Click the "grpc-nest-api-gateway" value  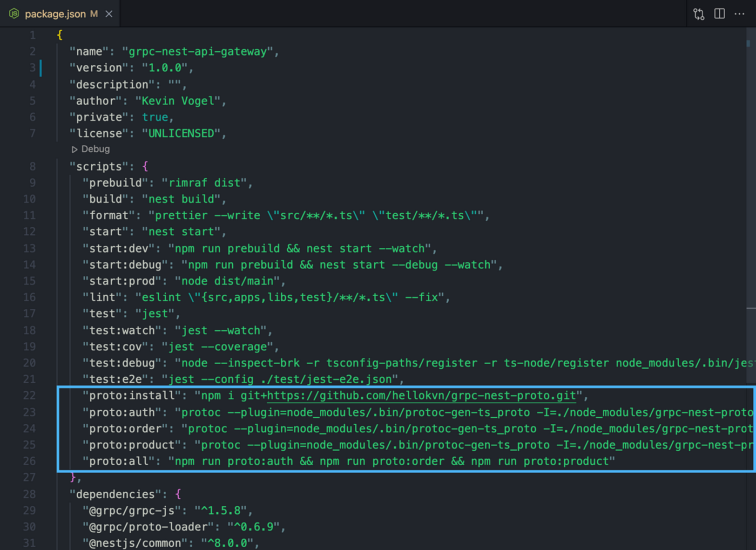coord(198,51)
